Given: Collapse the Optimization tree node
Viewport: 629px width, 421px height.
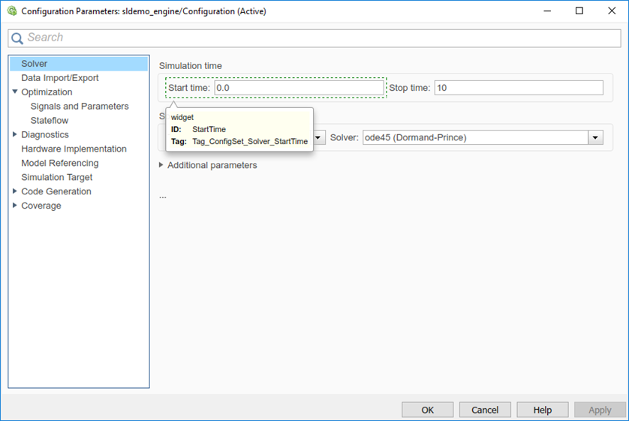Looking at the screenshot, I should pyautogui.click(x=15, y=92).
